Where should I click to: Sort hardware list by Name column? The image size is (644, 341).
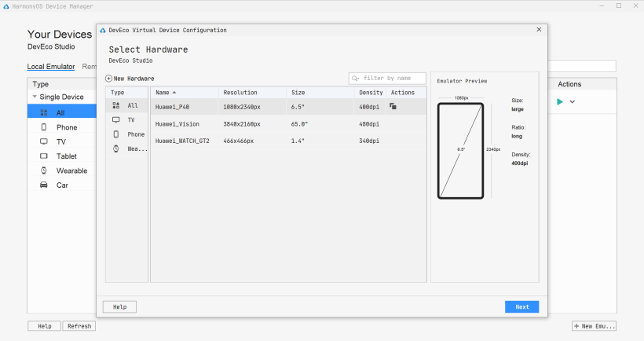[185, 93]
